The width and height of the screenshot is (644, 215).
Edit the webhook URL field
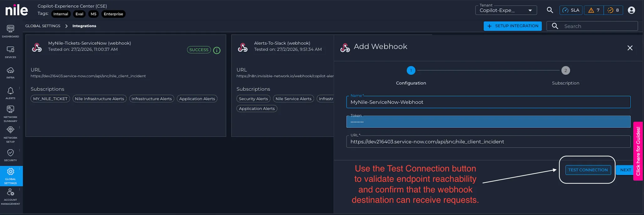(488, 142)
